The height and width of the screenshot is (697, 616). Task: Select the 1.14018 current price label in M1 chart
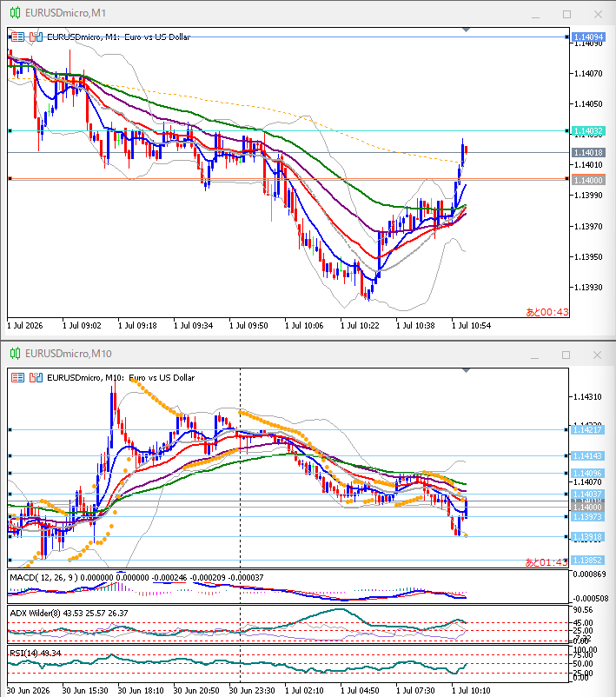point(588,152)
